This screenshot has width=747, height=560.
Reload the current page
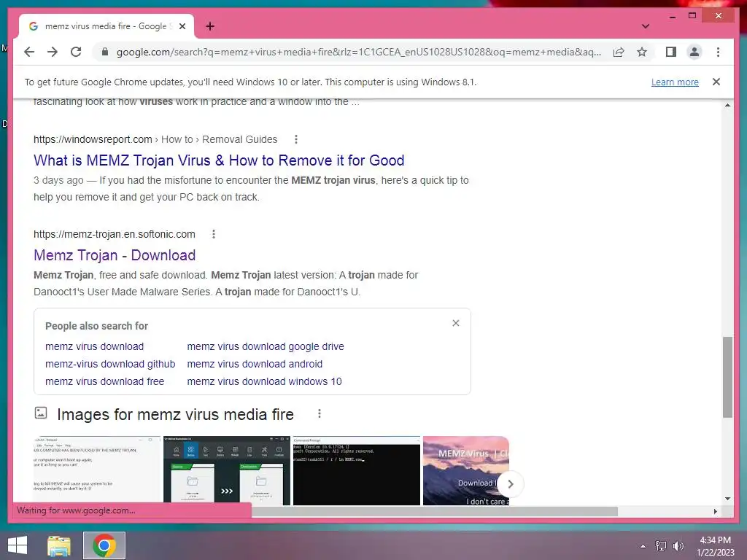(x=76, y=52)
